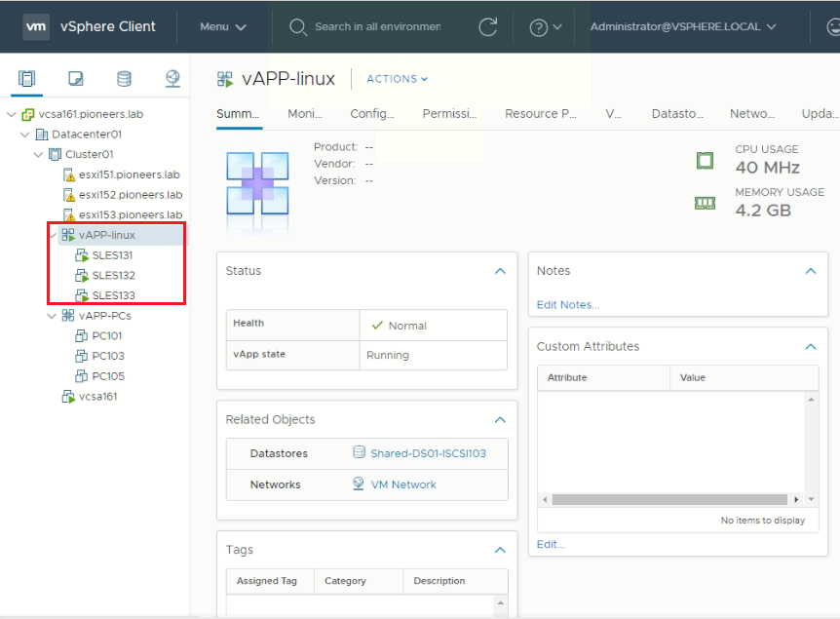
Task: Open the help question mark icon
Action: [538, 27]
